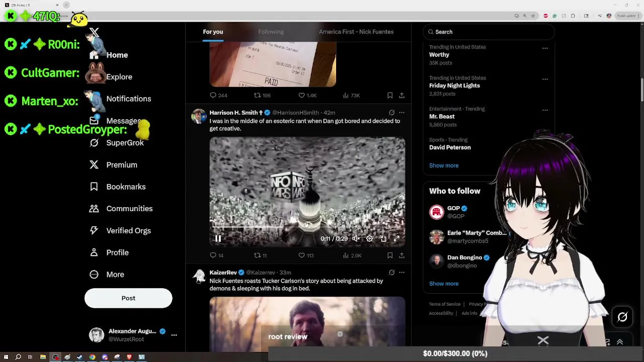This screenshot has height=362, width=644.
Task: Bookmark Harrison H. Smith's post
Action: [390, 255]
